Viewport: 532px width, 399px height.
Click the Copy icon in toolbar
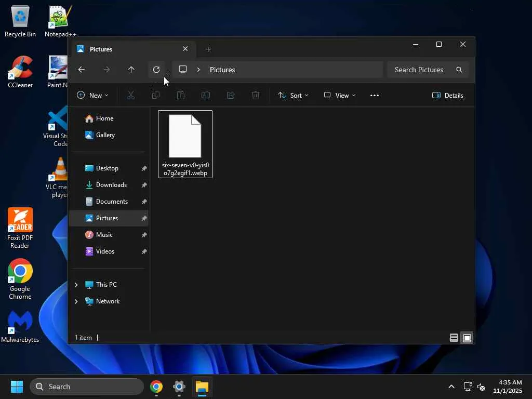(x=156, y=96)
